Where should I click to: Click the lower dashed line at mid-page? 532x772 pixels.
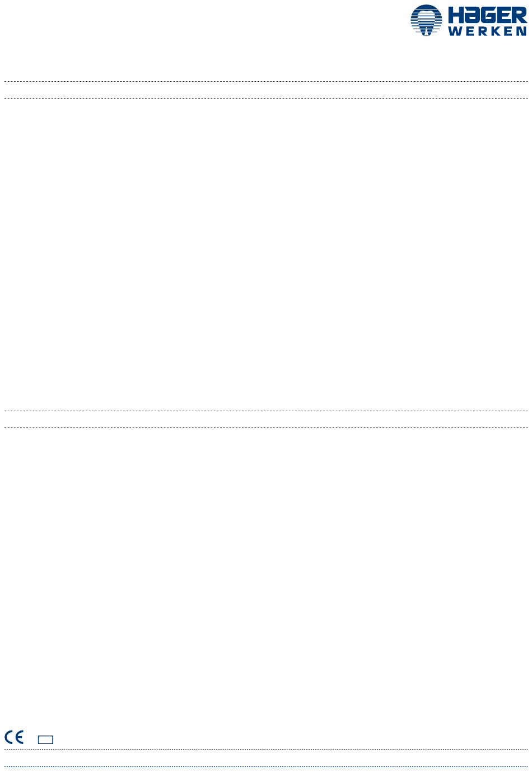266,427
